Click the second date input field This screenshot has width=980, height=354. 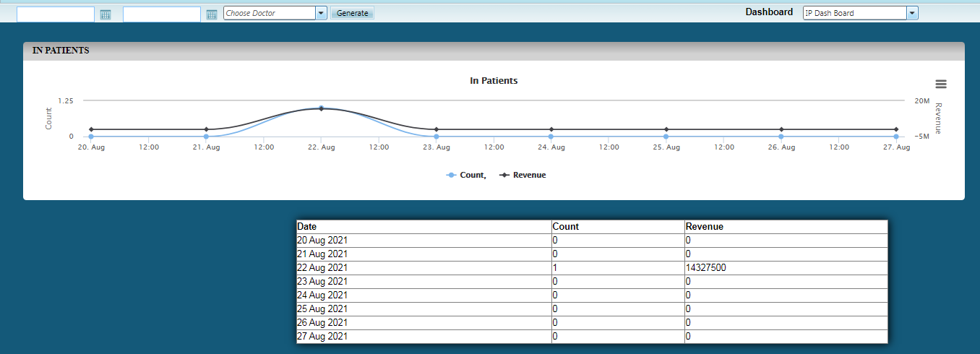click(162, 14)
